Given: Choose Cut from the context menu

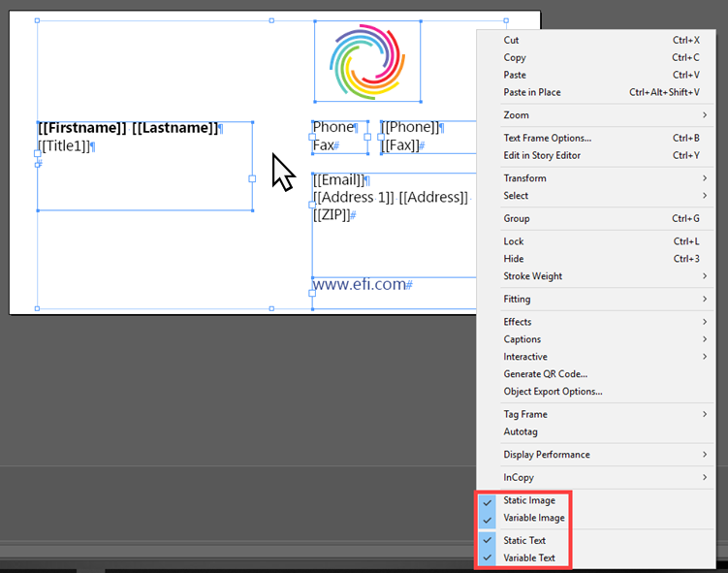Looking at the screenshot, I should coord(511,41).
